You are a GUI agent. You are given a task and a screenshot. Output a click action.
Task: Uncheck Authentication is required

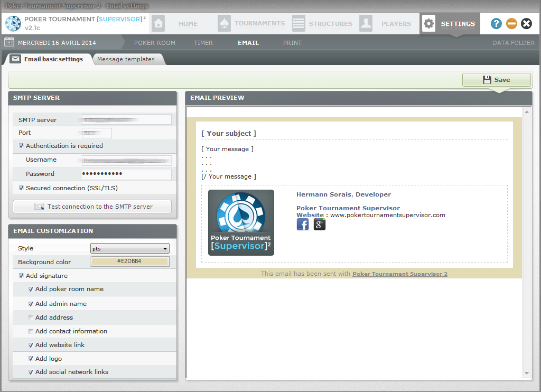click(x=21, y=146)
